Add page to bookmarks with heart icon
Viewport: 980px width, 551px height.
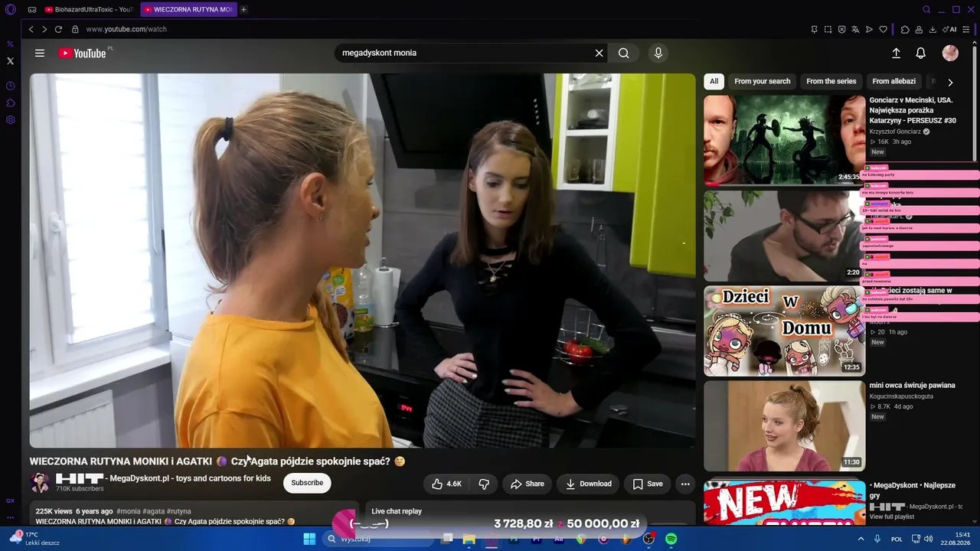(x=883, y=29)
